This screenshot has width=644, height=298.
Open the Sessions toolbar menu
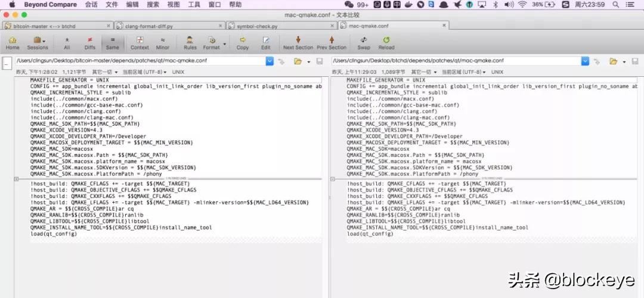click(x=38, y=43)
